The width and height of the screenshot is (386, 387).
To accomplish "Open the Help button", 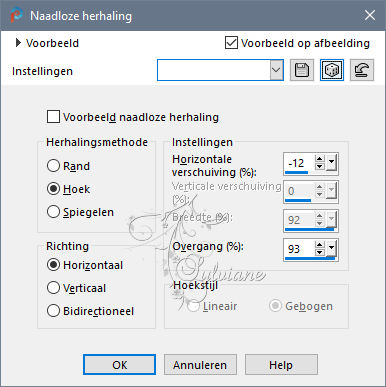I will pyautogui.click(x=281, y=365).
